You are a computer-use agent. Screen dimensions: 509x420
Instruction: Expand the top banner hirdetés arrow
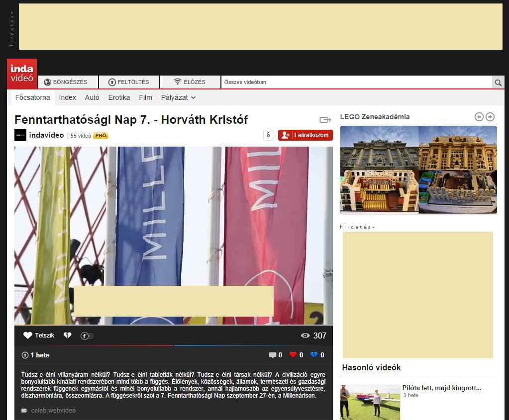pos(11,13)
